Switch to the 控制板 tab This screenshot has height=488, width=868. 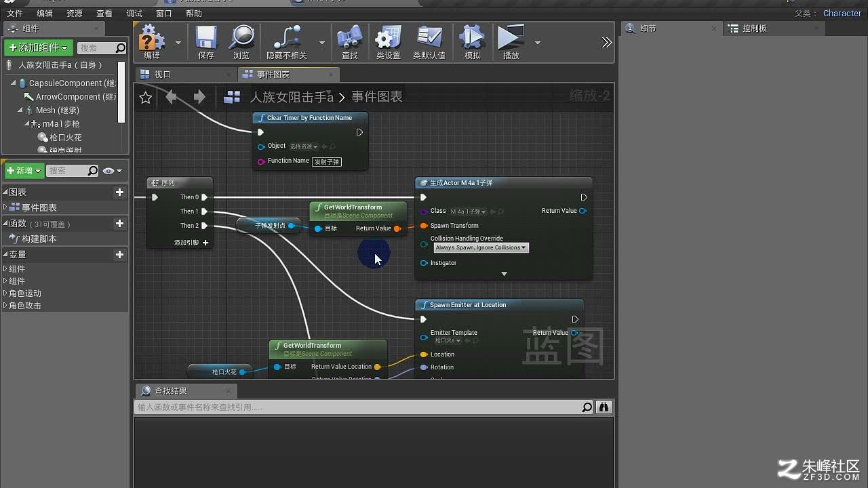tap(774, 28)
